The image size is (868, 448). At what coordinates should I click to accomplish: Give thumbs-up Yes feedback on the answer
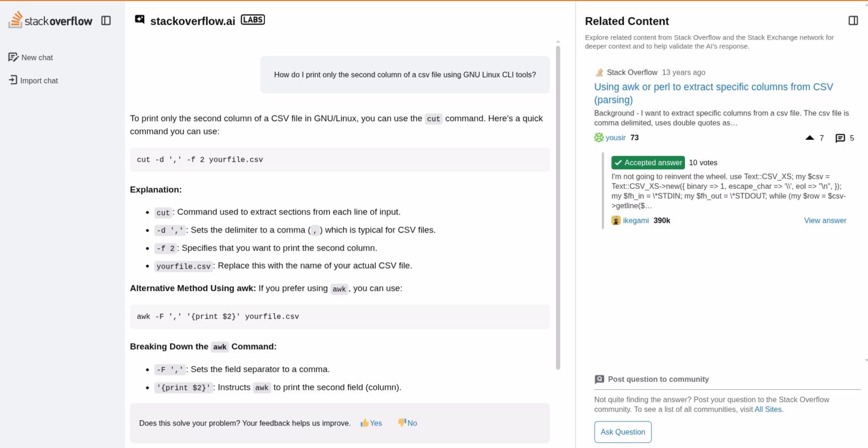pos(371,423)
